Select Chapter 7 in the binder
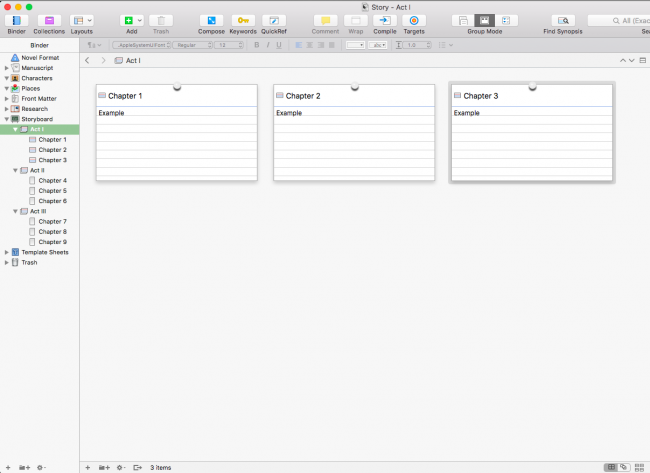 [x=53, y=221]
